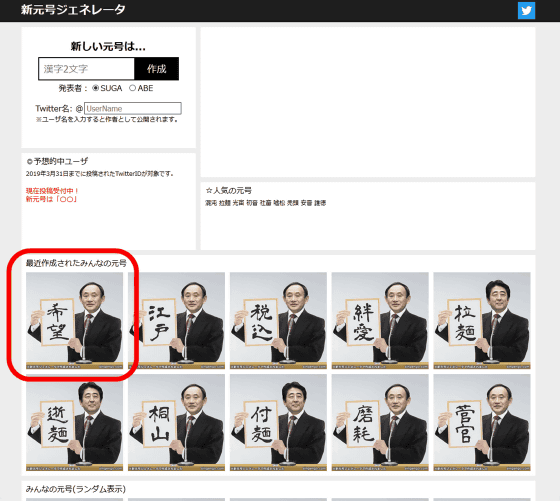Open the 税込 era name thumbnail
Viewport: 560px width, 501px height.
pos(278,320)
